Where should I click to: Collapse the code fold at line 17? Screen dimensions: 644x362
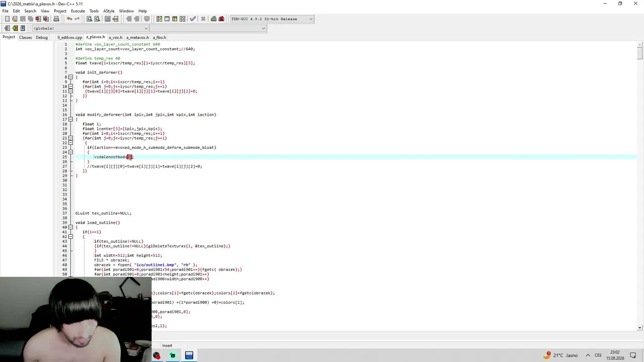tap(70, 119)
